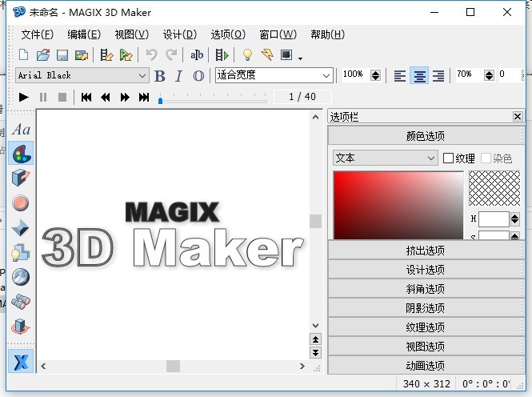Click the animation filmstrip play icon
The height and width of the screenshot is (397, 532).
point(222,54)
